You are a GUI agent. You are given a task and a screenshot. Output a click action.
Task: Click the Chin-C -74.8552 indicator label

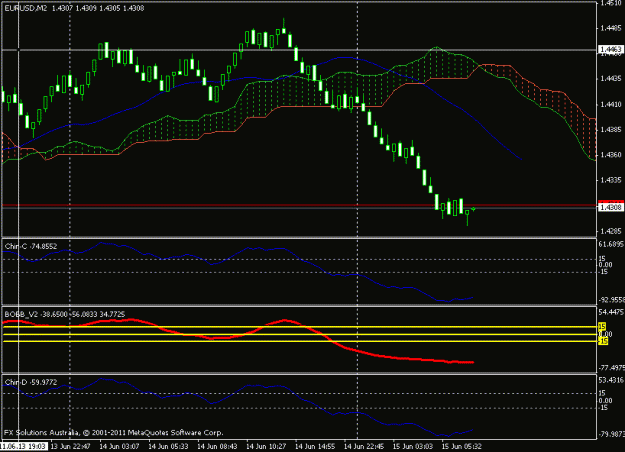click(x=31, y=246)
